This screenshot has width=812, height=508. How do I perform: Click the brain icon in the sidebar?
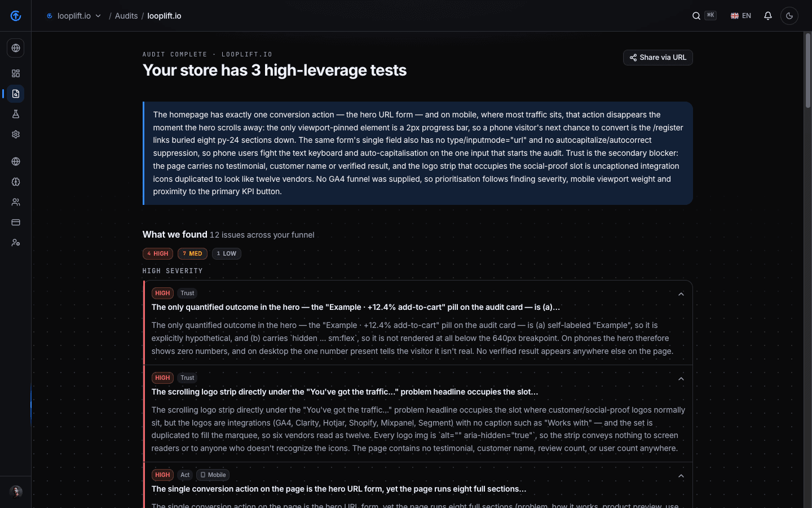tap(16, 182)
